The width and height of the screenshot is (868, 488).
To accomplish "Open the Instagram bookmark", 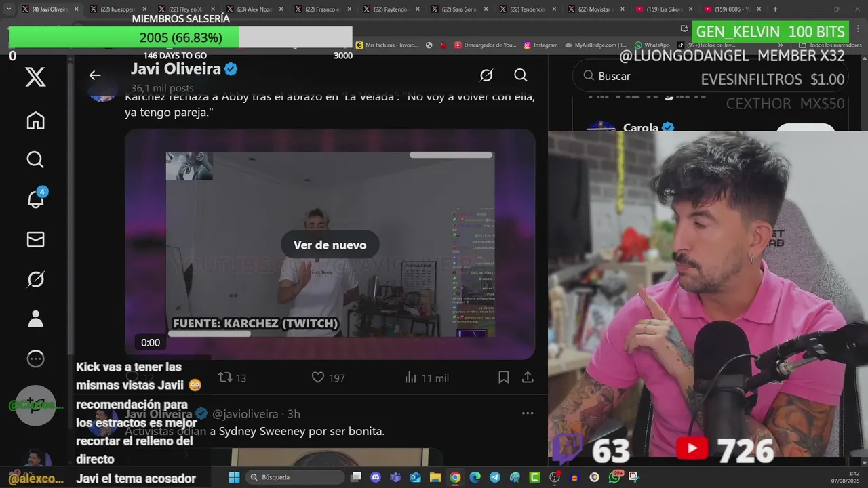I will click(x=540, y=45).
